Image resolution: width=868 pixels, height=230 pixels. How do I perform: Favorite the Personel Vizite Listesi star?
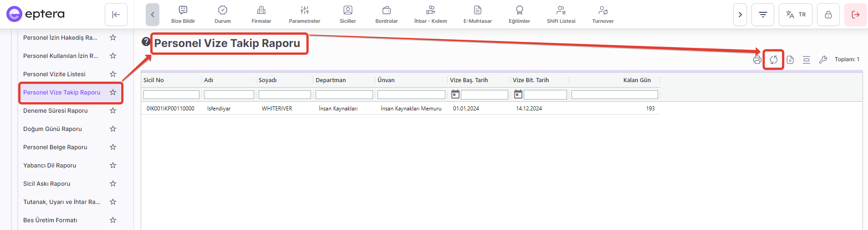[x=113, y=74]
